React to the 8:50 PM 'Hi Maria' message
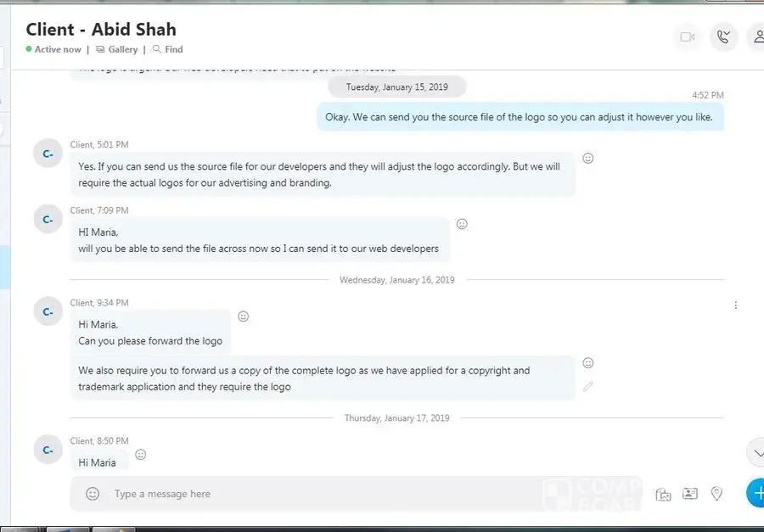This screenshot has height=532, width=764. pos(141,455)
